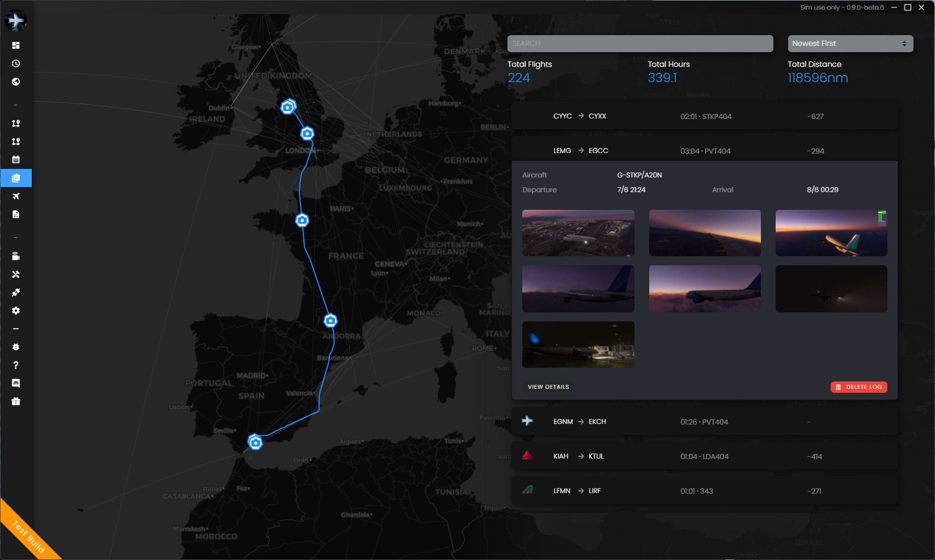This screenshot has width=935, height=560.
Task: Open the calendar schedule icon in sidebar
Action: pos(16,160)
